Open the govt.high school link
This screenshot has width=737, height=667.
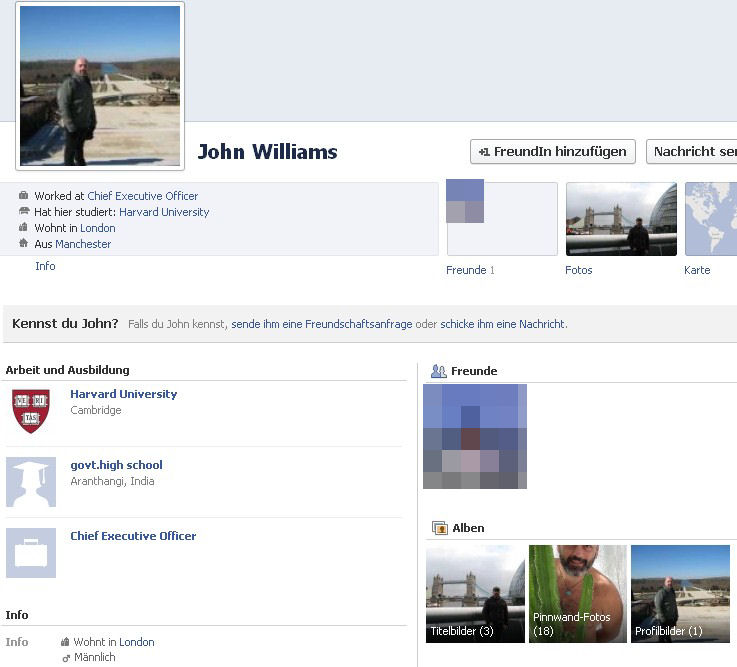point(117,465)
